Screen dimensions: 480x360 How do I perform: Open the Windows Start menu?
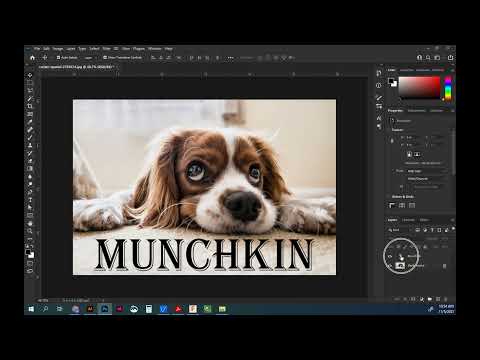[31, 309]
